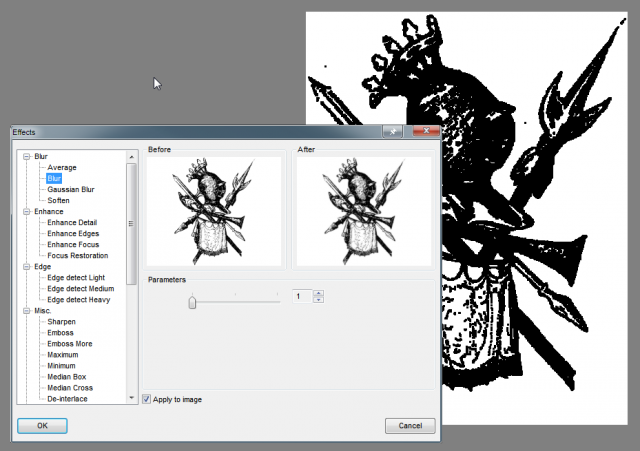640x451 pixels.
Task: Collapse the Blur tree category
Action: (x=27, y=156)
